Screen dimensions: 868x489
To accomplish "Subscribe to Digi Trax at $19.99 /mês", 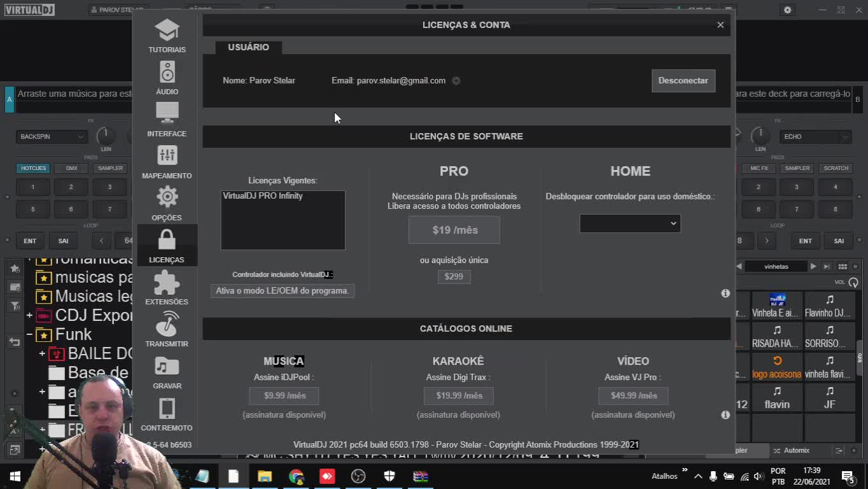I will (459, 395).
